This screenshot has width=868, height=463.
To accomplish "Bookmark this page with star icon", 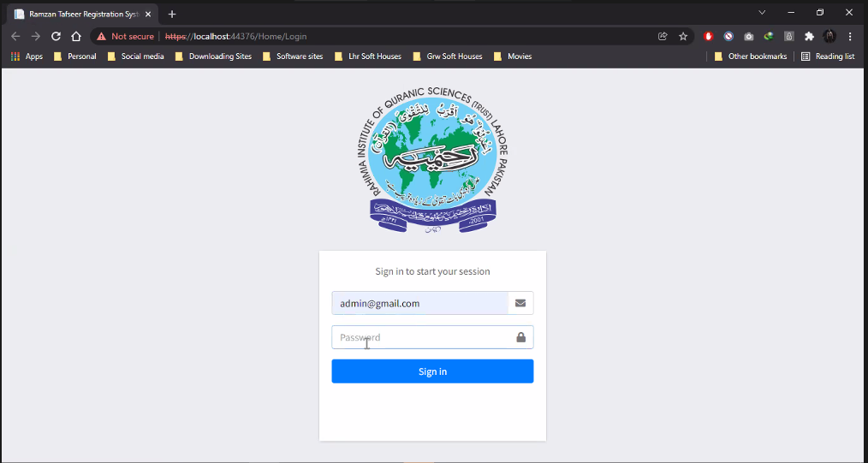I will 683,37.
